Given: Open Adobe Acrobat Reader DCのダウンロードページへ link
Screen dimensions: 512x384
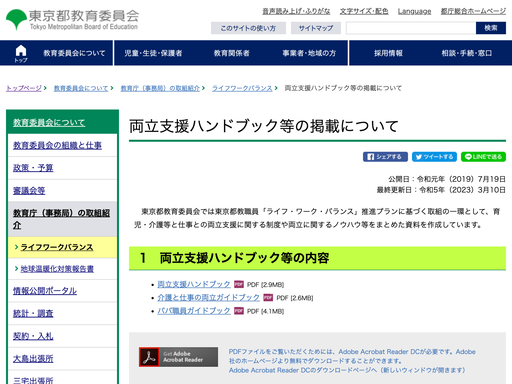Looking at the screenshot, I should point(347,370).
